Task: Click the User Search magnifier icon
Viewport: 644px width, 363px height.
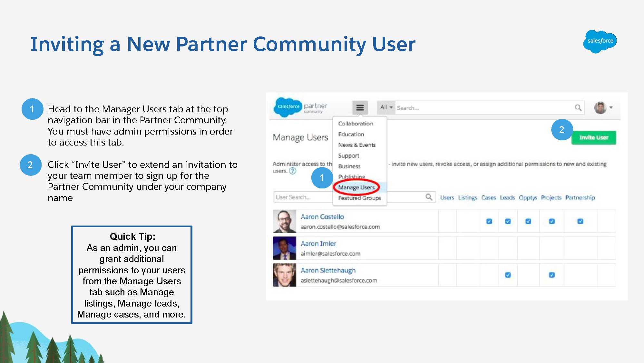Action: [x=429, y=197]
